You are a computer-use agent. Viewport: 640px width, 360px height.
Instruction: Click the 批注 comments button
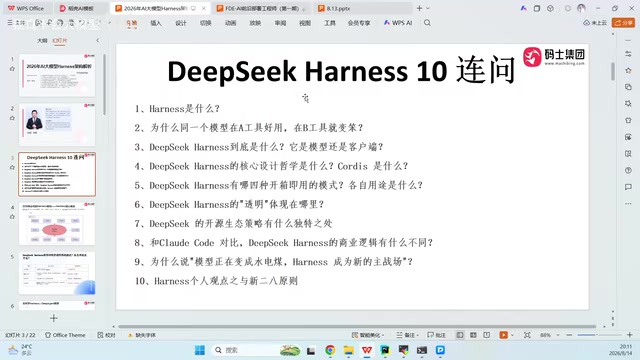[436, 335]
